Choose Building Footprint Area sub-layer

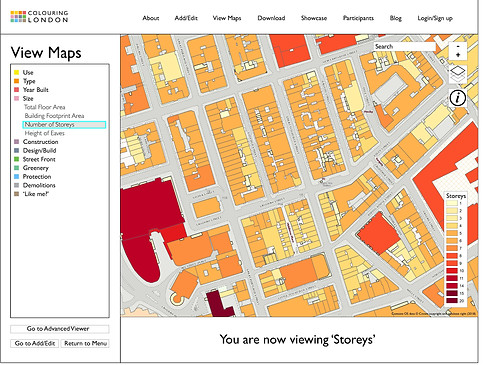(54, 116)
